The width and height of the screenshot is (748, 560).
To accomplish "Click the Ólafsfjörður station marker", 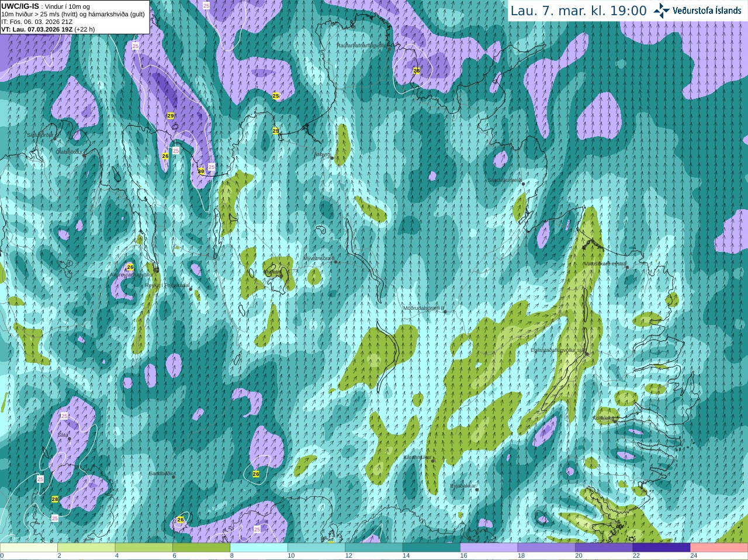I will (84, 155).
